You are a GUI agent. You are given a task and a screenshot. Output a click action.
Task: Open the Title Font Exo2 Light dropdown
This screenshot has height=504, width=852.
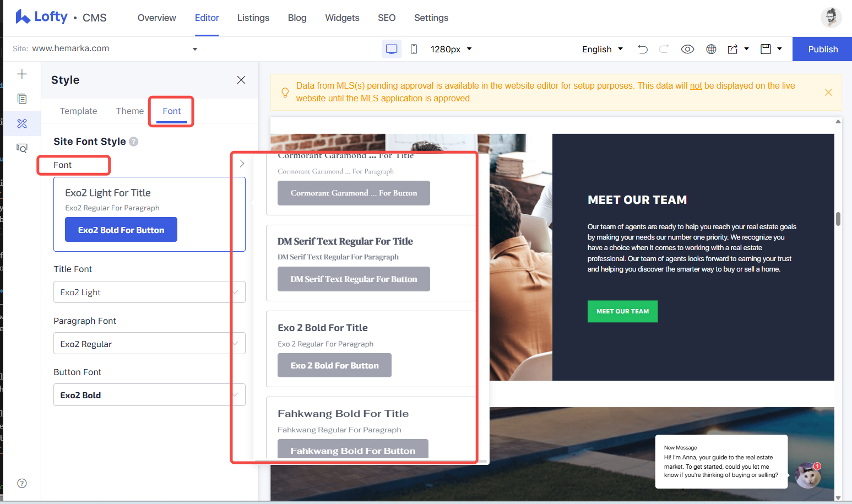point(149,292)
